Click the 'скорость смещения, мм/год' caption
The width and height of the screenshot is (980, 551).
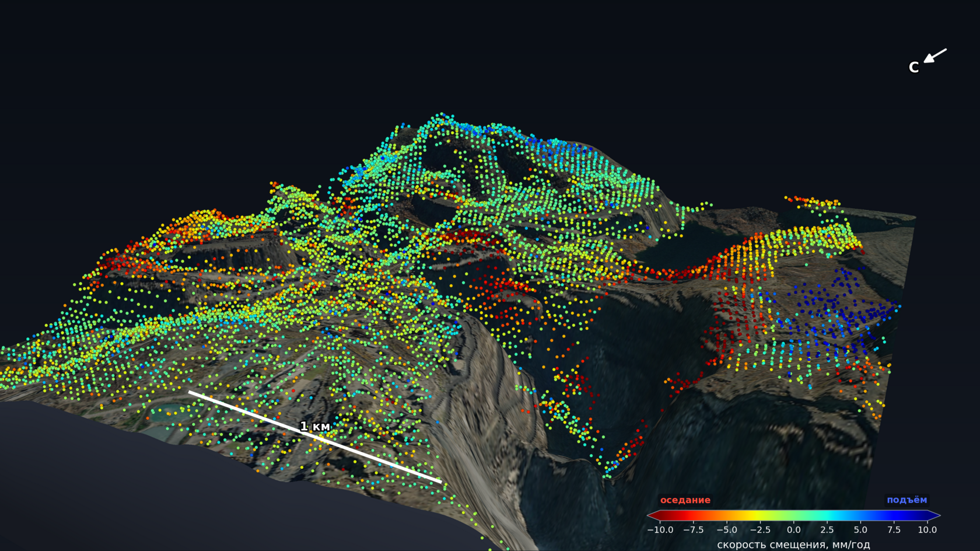coord(793,545)
